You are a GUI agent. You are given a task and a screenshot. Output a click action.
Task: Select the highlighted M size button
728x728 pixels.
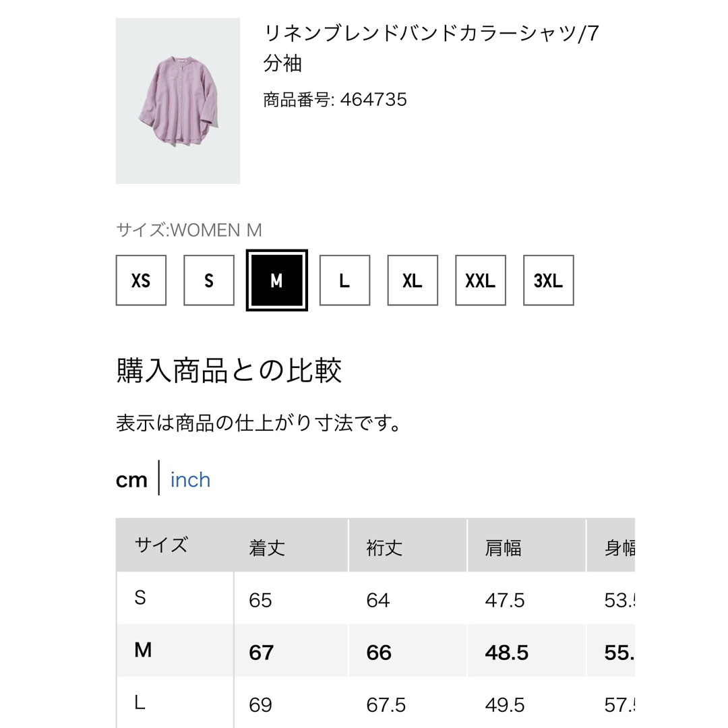pyautogui.click(x=277, y=280)
